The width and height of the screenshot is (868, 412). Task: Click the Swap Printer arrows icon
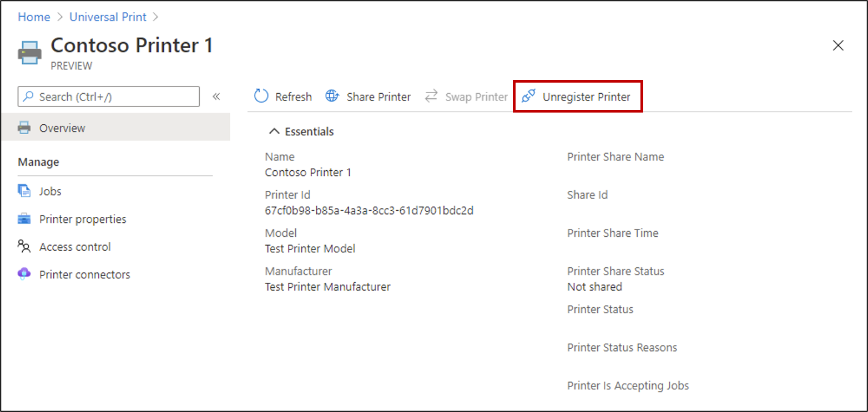[x=431, y=96]
